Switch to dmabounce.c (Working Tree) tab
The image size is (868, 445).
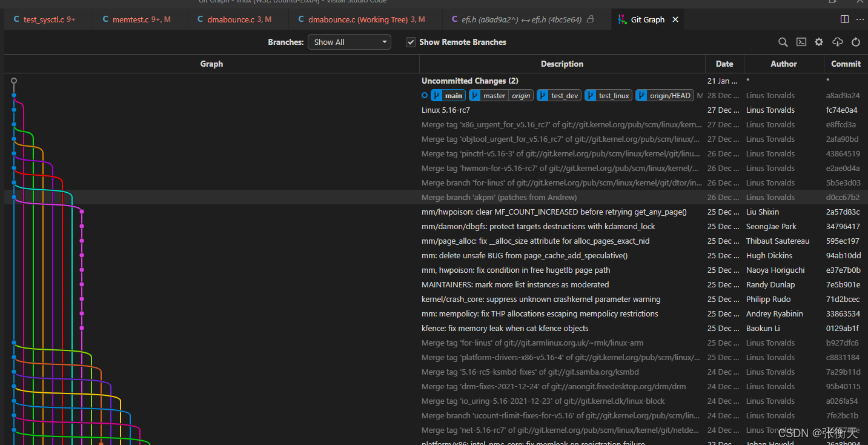pos(366,19)
